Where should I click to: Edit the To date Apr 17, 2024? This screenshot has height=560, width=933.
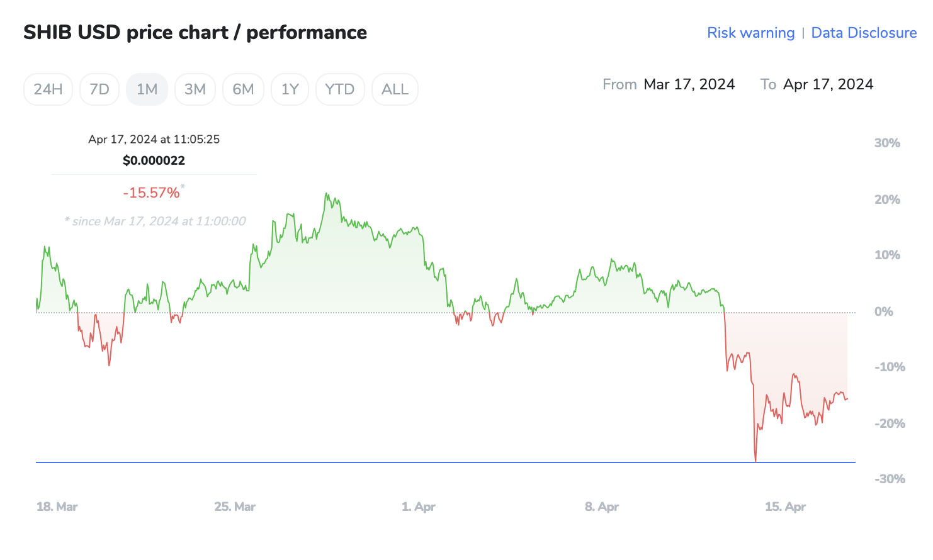[828, 84]
